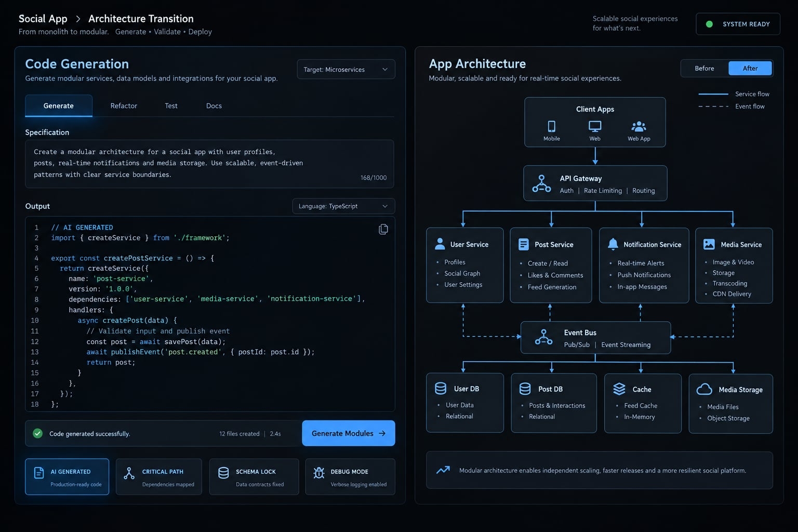Go to Social App breadcrumb
798x532 pixels.
[43, 19]
